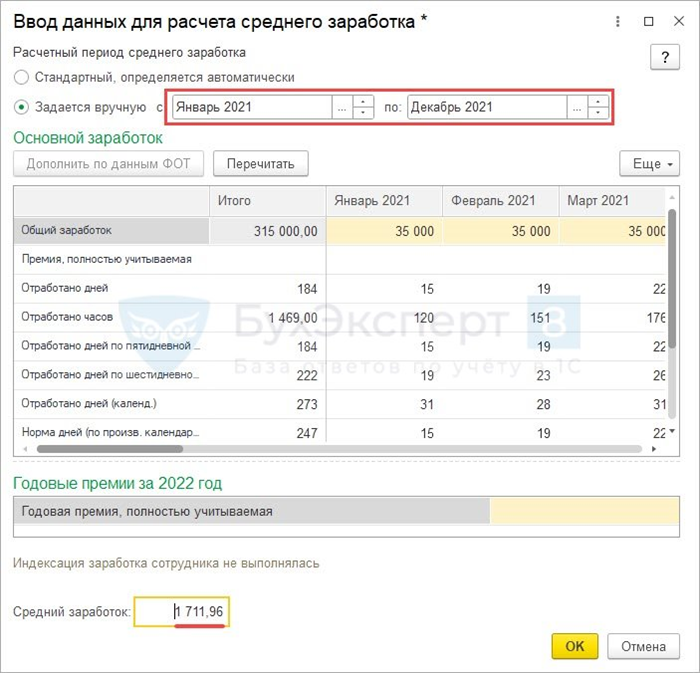This screenshot has width=700, height=673.
Task: Click horizontal scrollbar right arrow
Action: [654, 449]
